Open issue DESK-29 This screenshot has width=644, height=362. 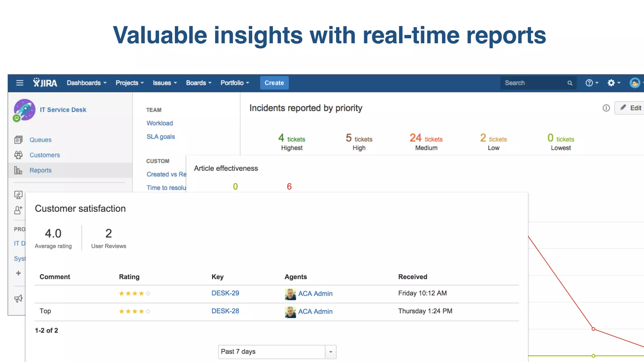[225, 293]
